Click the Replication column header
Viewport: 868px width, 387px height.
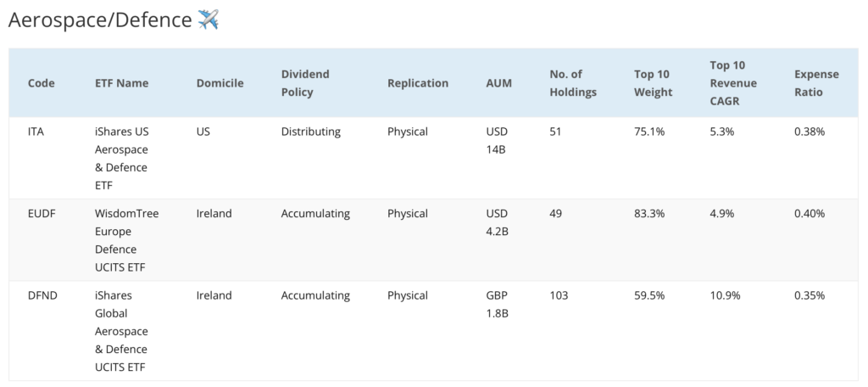point(418,83)
